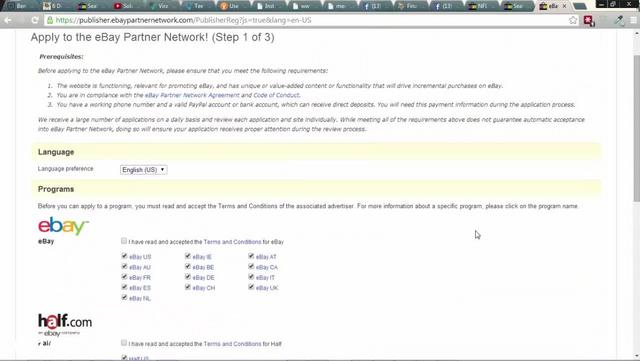Image resolution: width=640 pixels, height=361 pixels.
Task: Uncheck the eBay ES checkbox
Action: point(124,287)
